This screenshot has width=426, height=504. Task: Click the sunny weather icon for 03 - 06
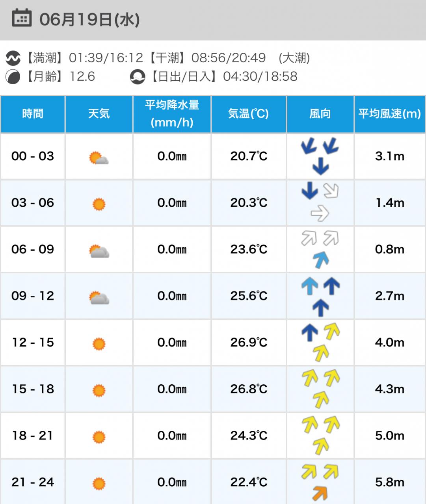point(99,204)
